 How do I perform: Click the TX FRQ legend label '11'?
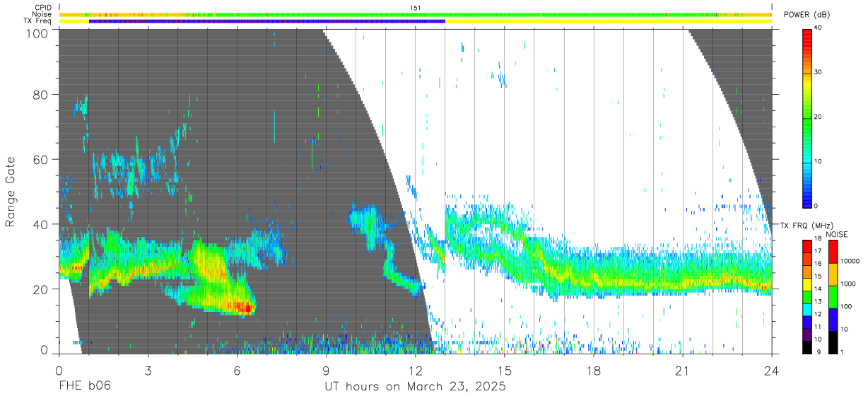coord(819,327)
